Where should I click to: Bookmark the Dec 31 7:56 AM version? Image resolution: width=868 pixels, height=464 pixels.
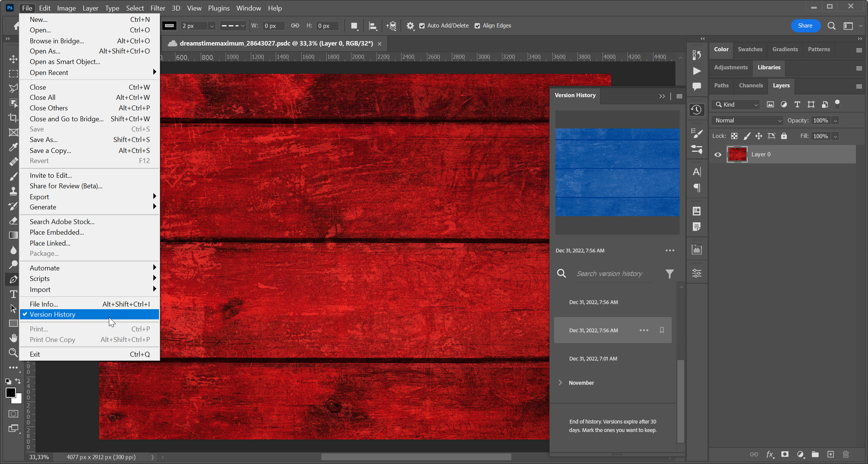(x=662, y=330)
